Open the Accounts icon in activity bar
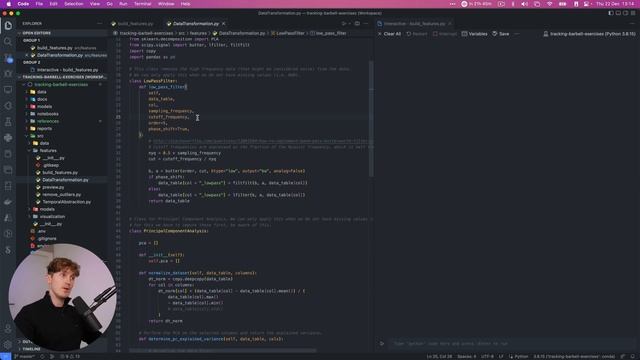 click(x=8, y=329)
